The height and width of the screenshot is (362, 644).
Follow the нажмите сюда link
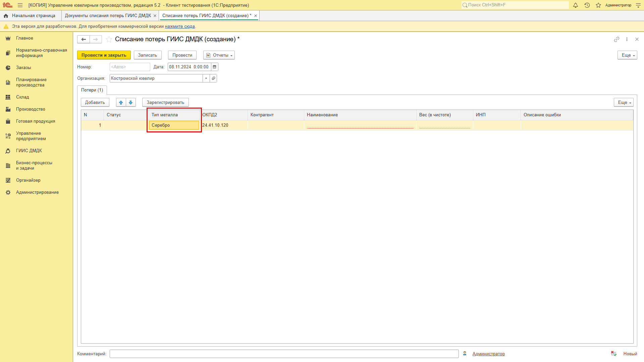(x=180, y=26)
